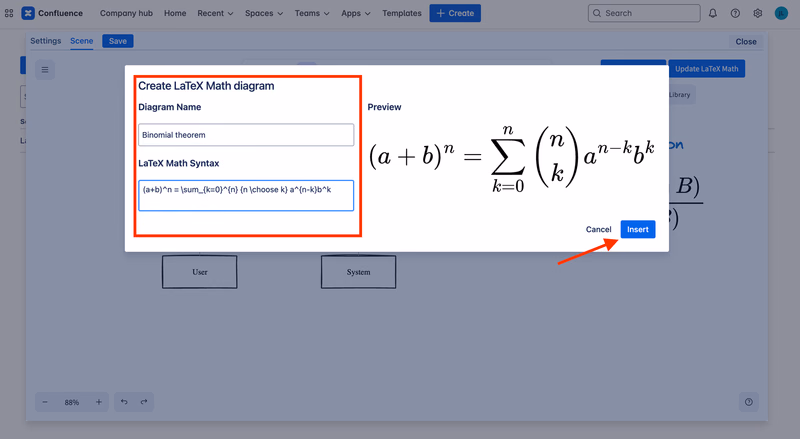The height and width of the screenshot is (439, 800).
Task: Click the Insert button
Action: point(638,229)
